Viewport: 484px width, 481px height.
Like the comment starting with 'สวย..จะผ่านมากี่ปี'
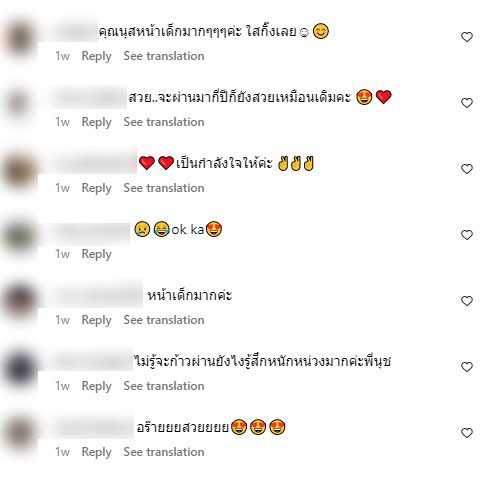[x=467, y=103]
